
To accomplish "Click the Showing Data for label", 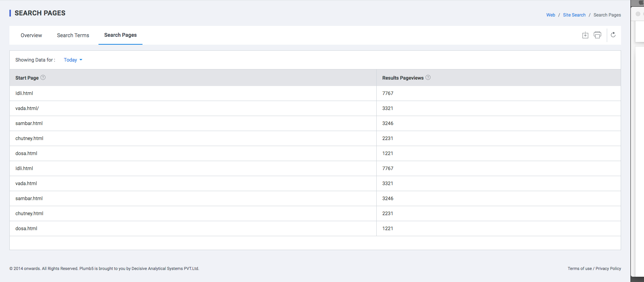I will [x=35, y=60].
